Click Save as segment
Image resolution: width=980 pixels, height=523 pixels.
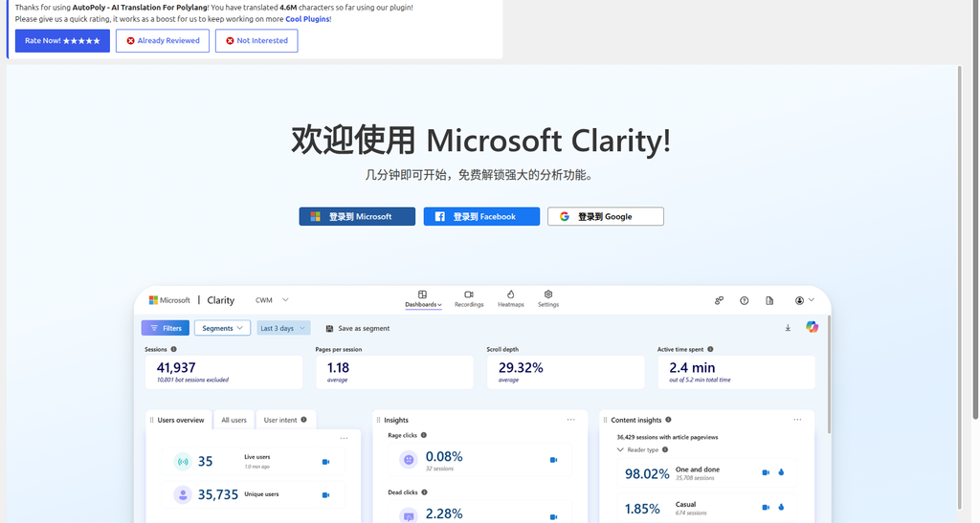[x=358, y=328]
